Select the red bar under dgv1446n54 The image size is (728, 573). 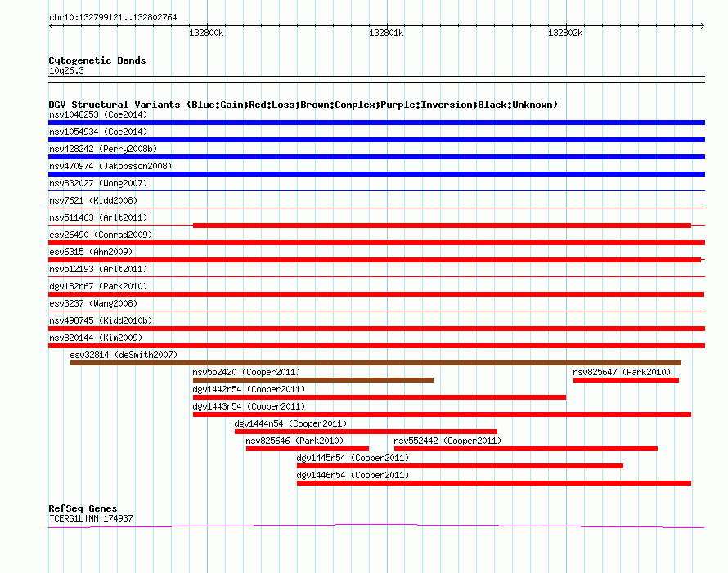coord(494,483)
